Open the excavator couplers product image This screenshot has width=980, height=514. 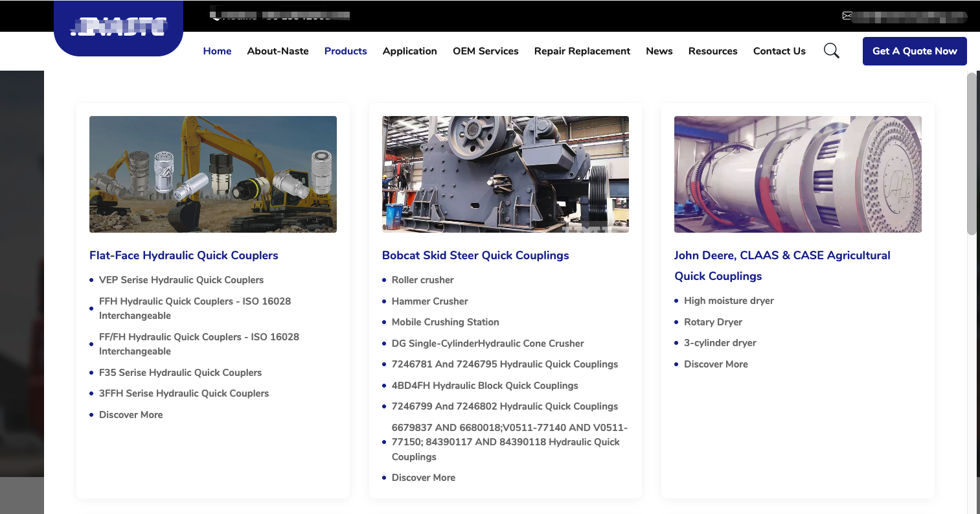pyautogui.click(x=213, y=174)
